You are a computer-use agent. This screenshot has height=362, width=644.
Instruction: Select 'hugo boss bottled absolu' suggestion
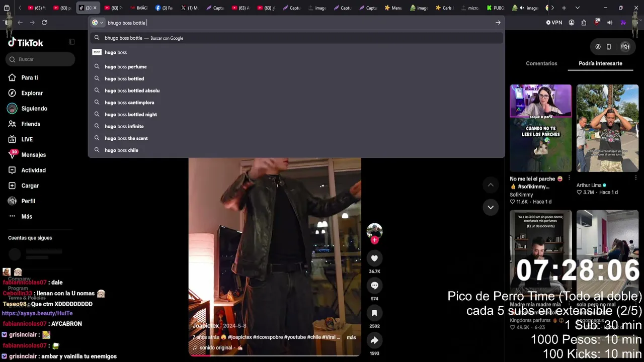[x=297, y=90]
